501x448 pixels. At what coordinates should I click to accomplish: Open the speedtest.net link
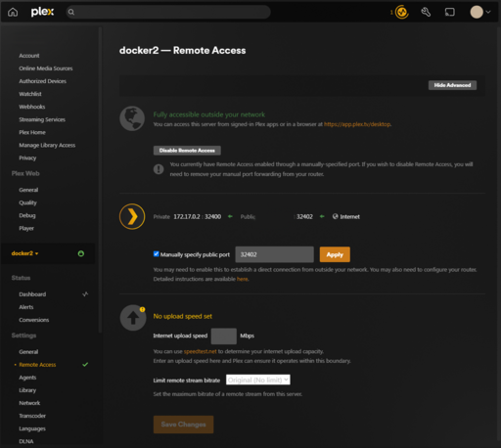click(201, 351)
